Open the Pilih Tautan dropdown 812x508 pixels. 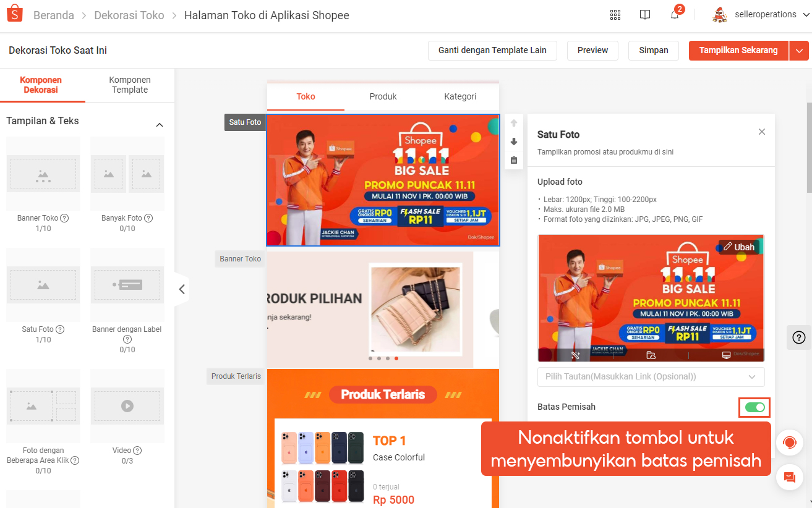coord(651,377)
